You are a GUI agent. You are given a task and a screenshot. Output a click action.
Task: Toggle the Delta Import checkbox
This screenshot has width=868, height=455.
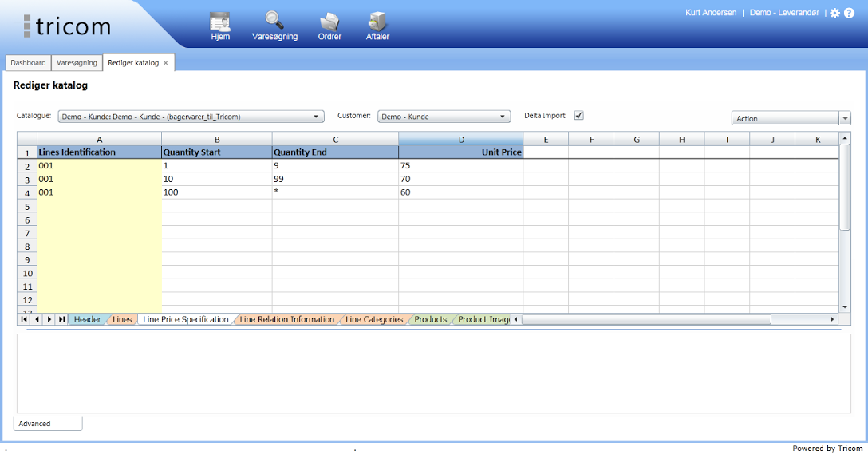tap(579, 115)
